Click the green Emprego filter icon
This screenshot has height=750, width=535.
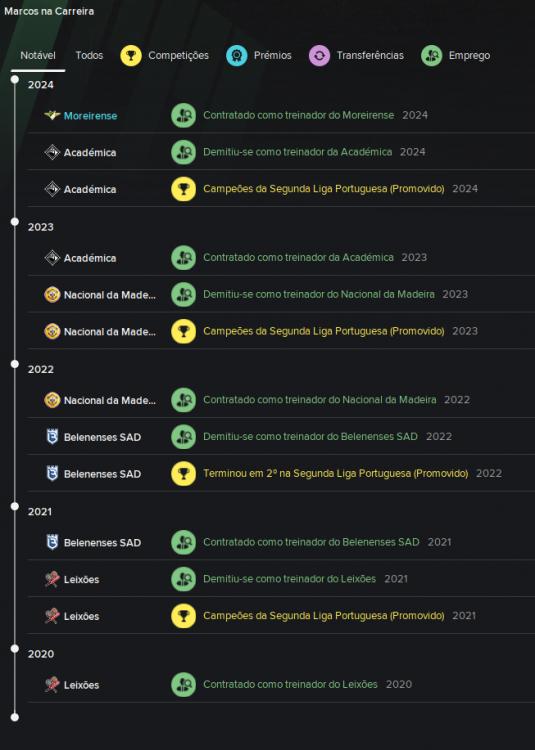pyautogui.click(x=432, y=55)
